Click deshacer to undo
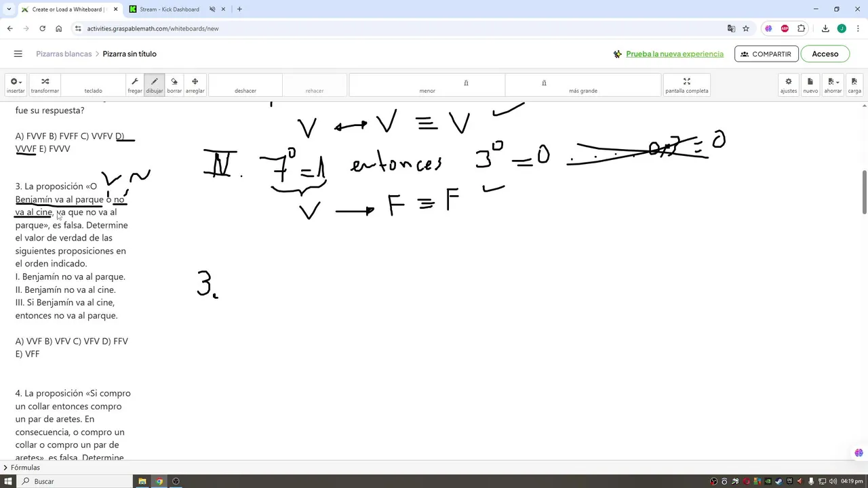This screenshot has width=868, height=488. pos(245,85)
